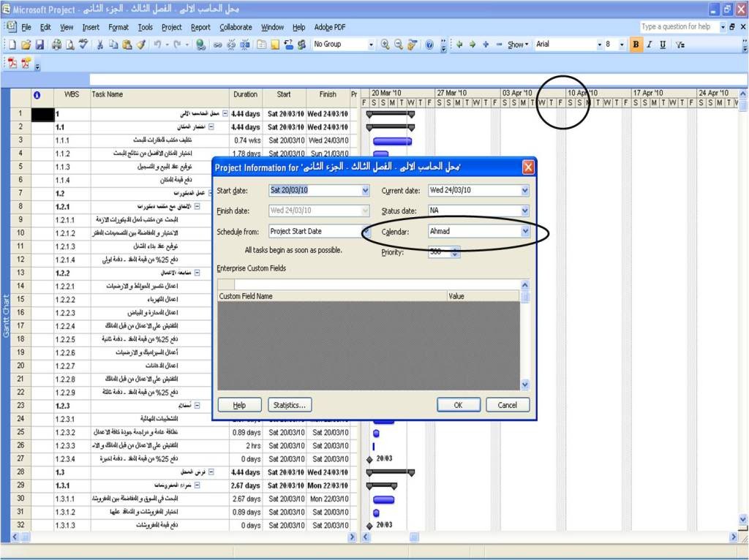Click the Insert Hyperlink globe icon
This screenshot has height=560, width=749.
(x=200, y=45)
